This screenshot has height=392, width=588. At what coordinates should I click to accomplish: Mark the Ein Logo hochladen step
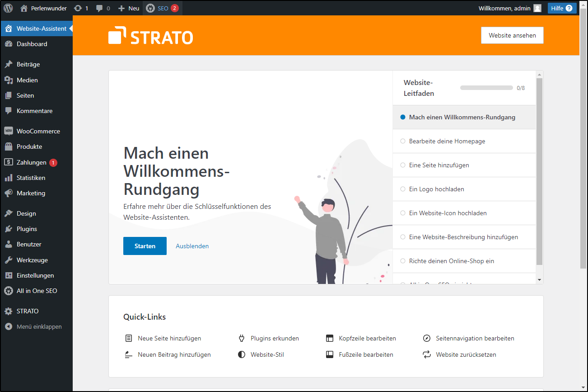coord(403,189)
